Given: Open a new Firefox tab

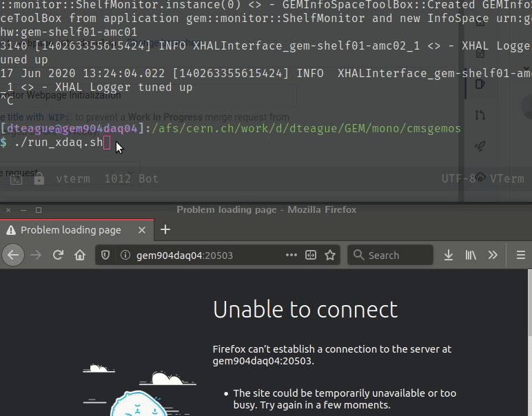Looking at the screenshot, I should [165, 230].
